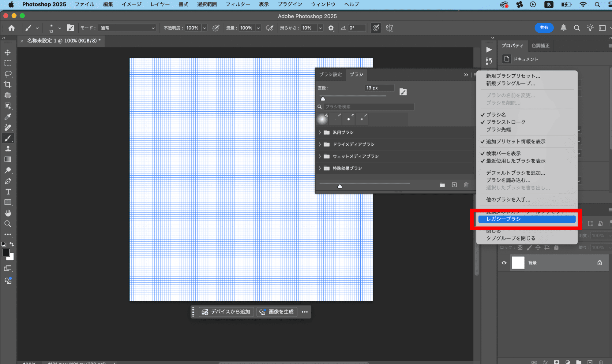The image size is (612, 364).
Task: Click the 画像を生成 button
Action: coord(277,312)
